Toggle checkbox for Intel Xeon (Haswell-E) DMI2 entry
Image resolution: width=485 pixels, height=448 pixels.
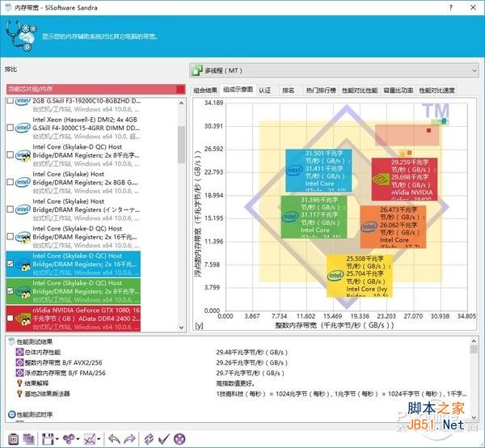click(11, 128)
